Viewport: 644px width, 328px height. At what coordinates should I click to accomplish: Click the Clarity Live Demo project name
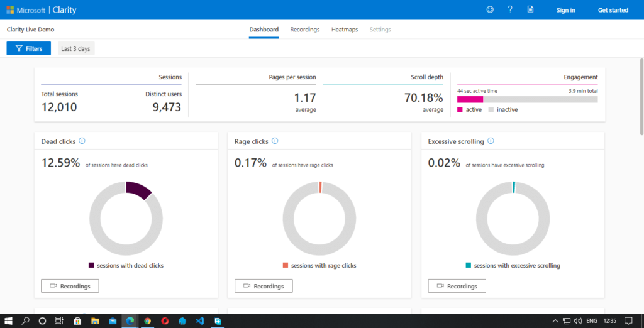(30, 30)
